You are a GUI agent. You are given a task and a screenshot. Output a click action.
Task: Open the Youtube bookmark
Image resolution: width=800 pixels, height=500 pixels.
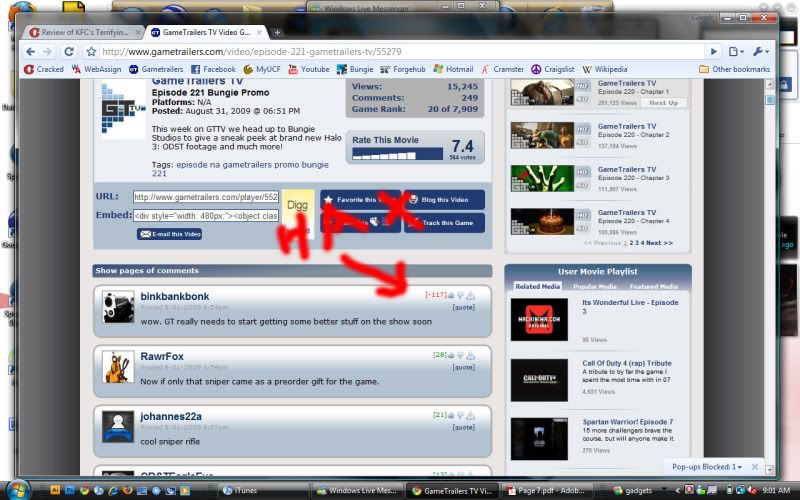click(x=308, y=69)
